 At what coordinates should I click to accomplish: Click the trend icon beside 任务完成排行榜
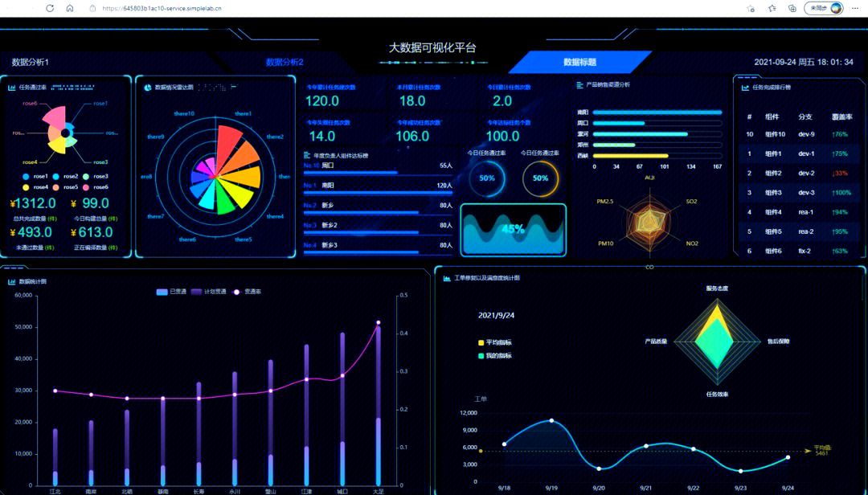745,88
